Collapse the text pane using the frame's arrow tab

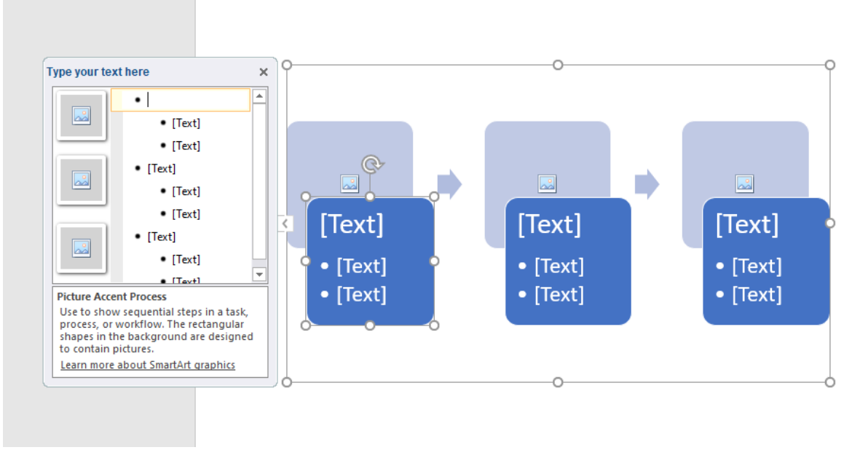coord(285,224)
